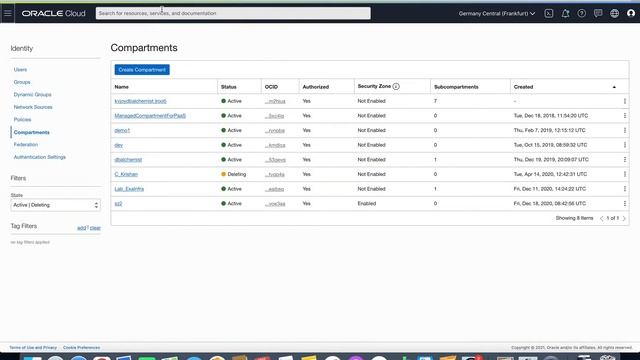The image size is (640, 360).
Task: Click the Deleting status of C_Krishan
Action: [x=233, y=174]
